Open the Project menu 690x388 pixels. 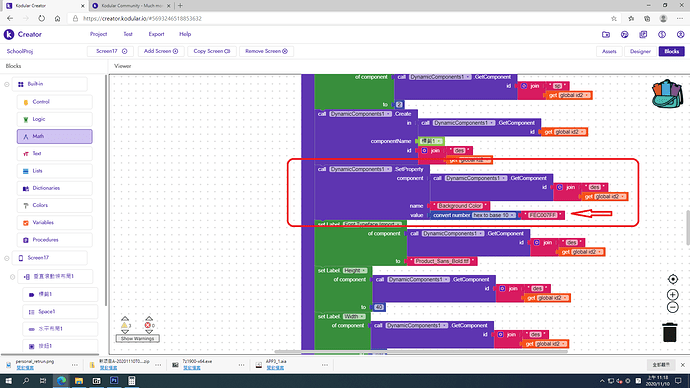coord(98,34)
